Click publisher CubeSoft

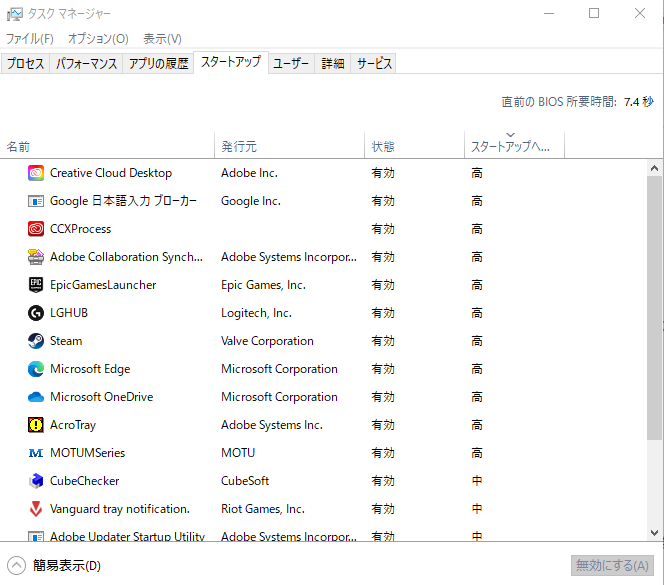pyautogui.click(x=245, y=481)
